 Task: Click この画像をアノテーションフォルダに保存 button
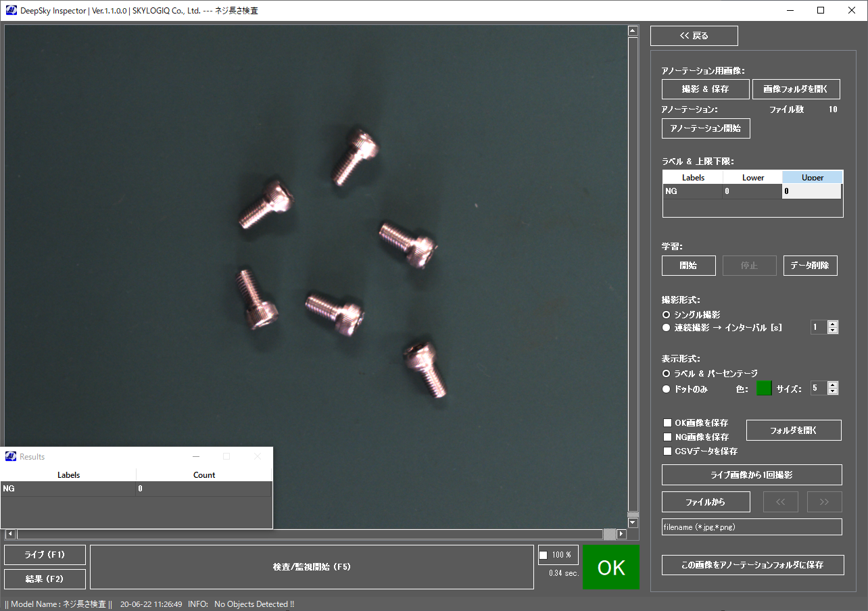[753, 565]
